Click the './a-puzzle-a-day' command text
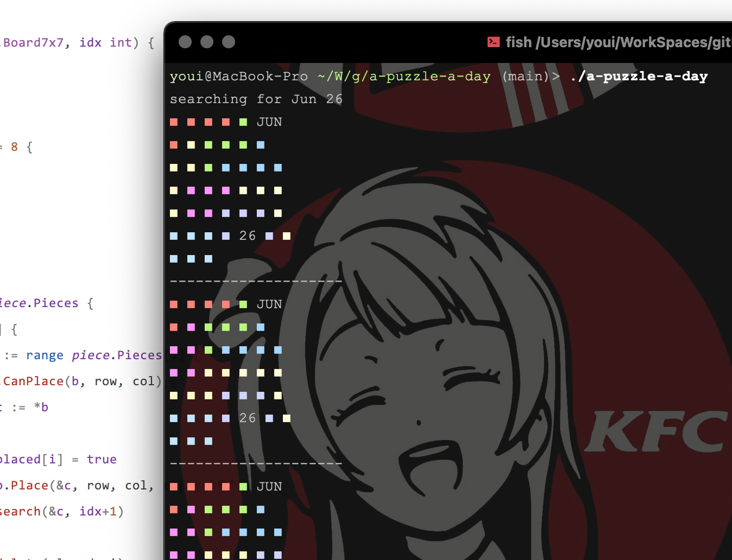The height and width of the screenshot is (560, 732). [x=639, y=77]
